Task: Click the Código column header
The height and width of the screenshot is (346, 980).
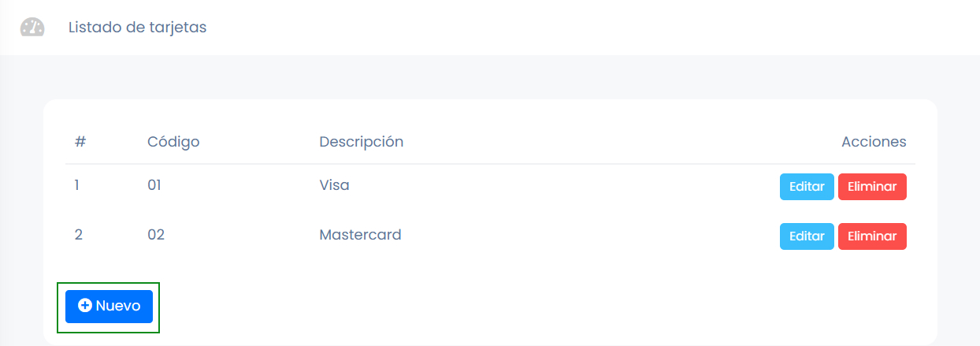Action: tap(173, 142)
